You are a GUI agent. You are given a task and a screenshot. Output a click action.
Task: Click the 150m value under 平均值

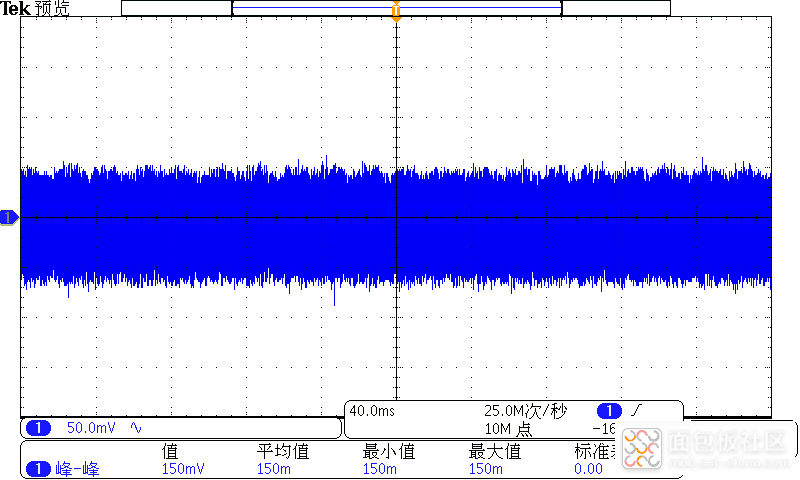[273, 469]
